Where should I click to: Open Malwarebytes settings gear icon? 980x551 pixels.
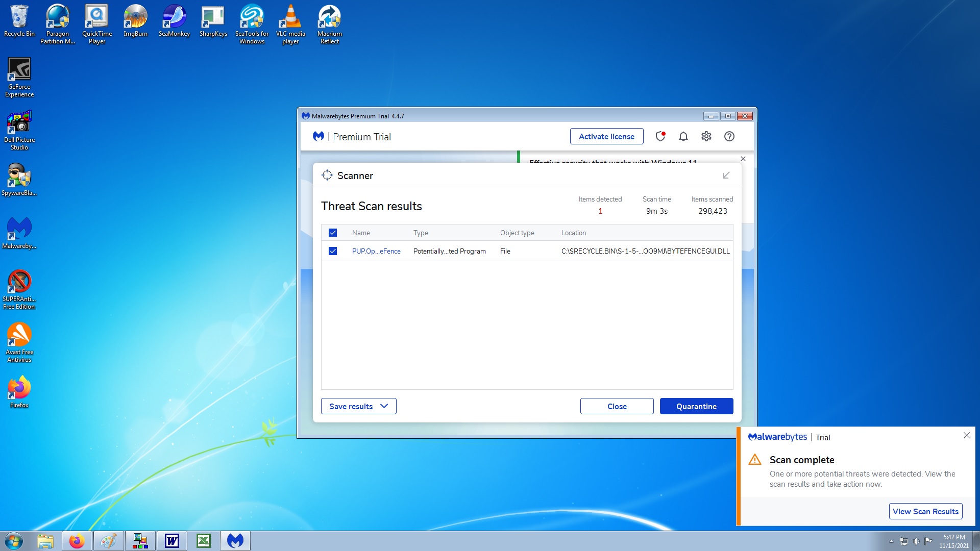coord(706,136)
